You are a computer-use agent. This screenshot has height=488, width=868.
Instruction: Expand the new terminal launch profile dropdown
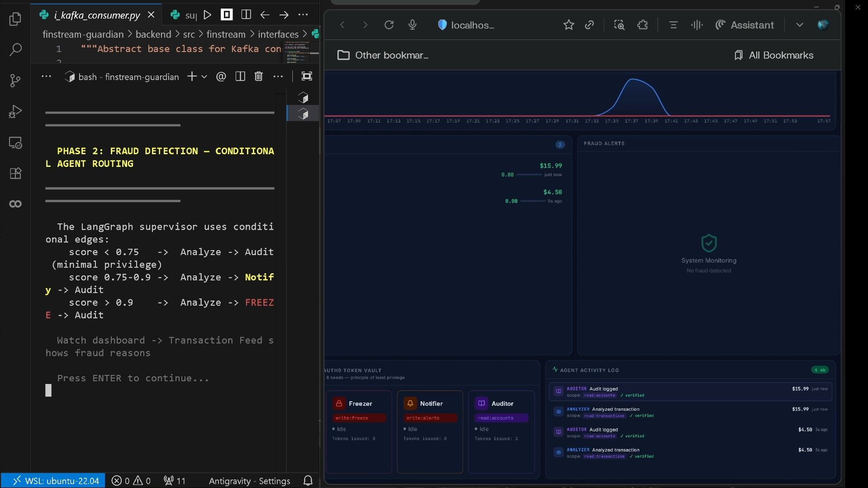tap(204, 77)
